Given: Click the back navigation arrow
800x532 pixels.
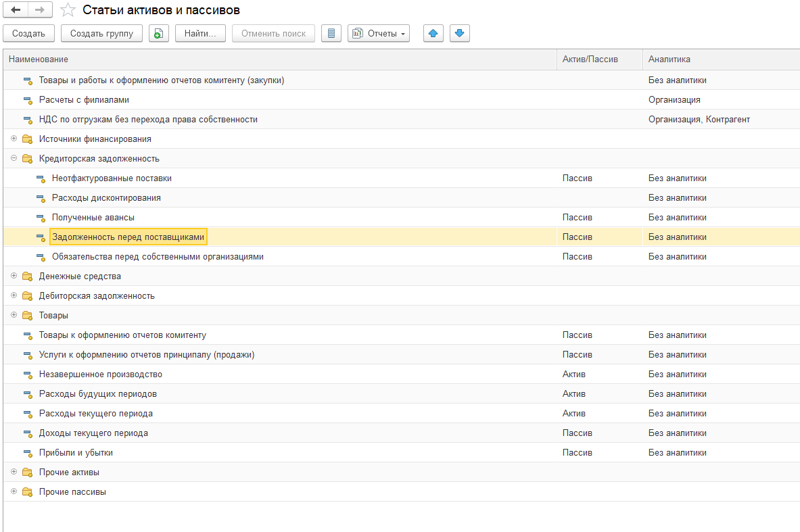Looking at the screenshot, I should coord(16,10).
